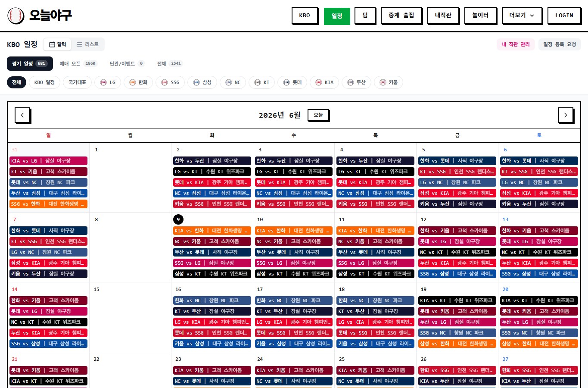Go to previous month arrow
588x388 pixels.
point(22,115)
